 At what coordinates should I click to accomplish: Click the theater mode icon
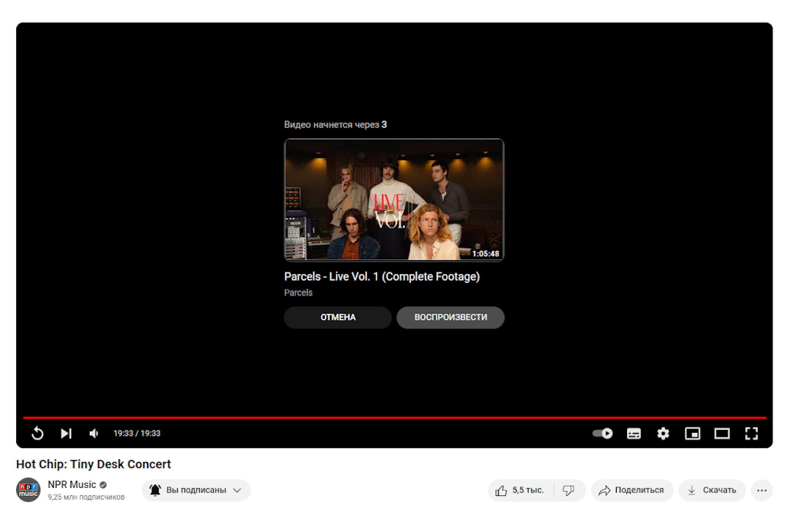point(721,433)
